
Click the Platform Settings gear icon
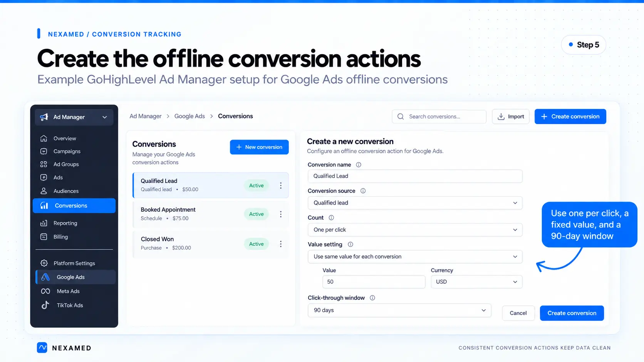tap(44, 263)
